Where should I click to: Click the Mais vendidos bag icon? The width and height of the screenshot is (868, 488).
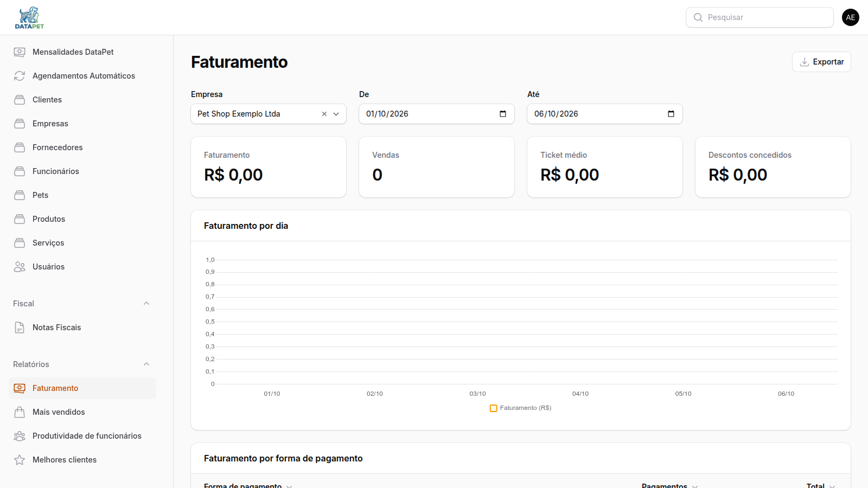click(x=20, y=412)
